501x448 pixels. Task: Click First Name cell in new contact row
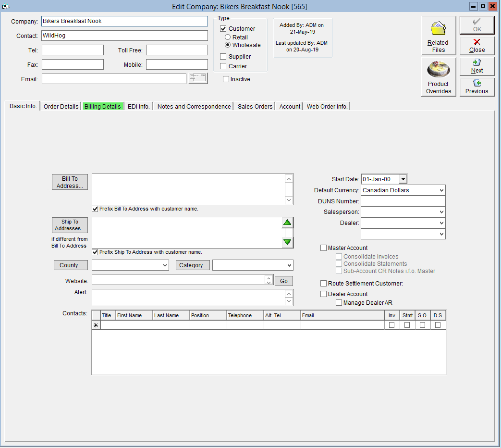(x=134, y=325)
